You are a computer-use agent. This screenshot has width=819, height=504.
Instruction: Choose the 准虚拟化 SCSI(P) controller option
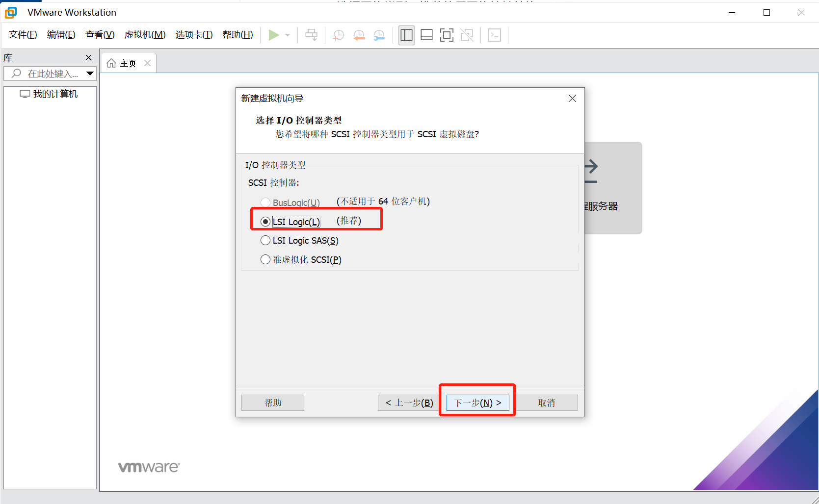(x=265, y=259)
